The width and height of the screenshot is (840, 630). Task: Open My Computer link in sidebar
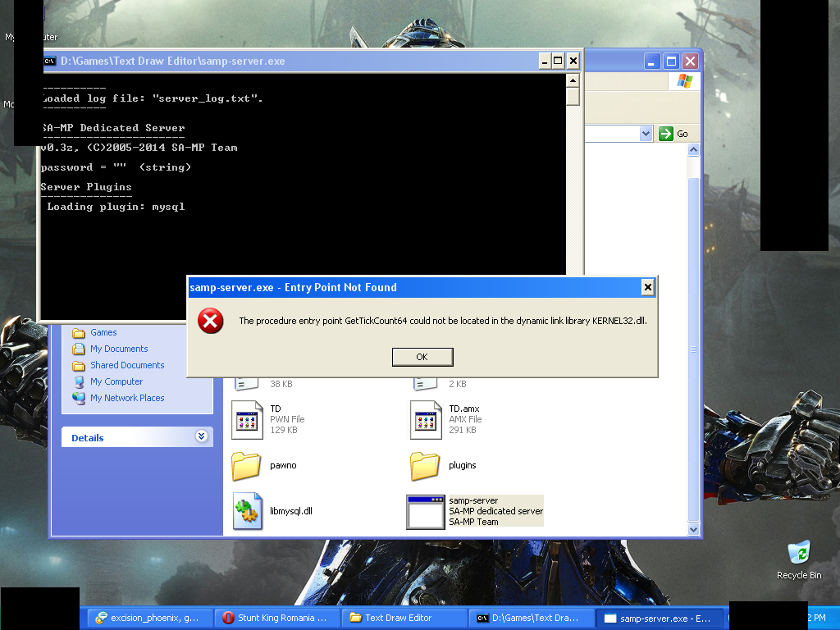click(x=116, y=381)
